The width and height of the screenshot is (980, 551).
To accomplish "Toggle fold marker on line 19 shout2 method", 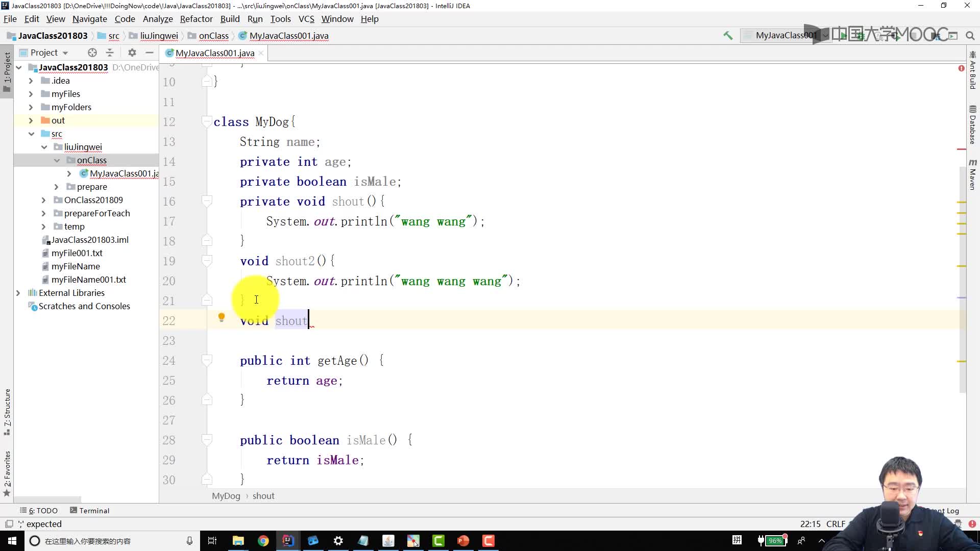I will pos(207,261).
